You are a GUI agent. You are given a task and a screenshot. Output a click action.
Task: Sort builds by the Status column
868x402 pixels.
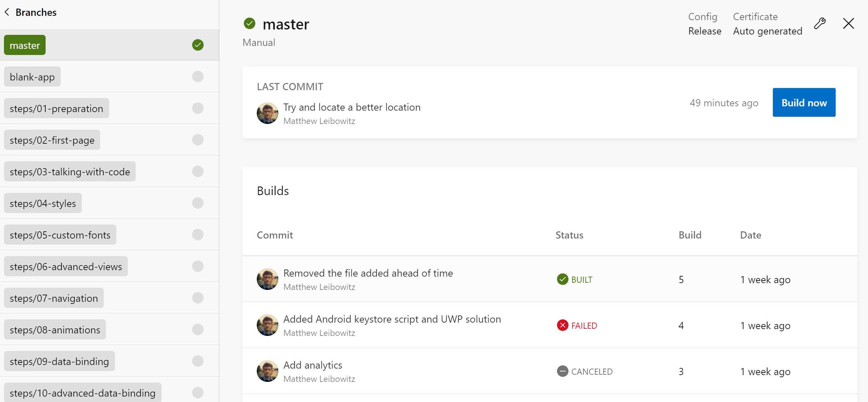(x=569, y=235)
